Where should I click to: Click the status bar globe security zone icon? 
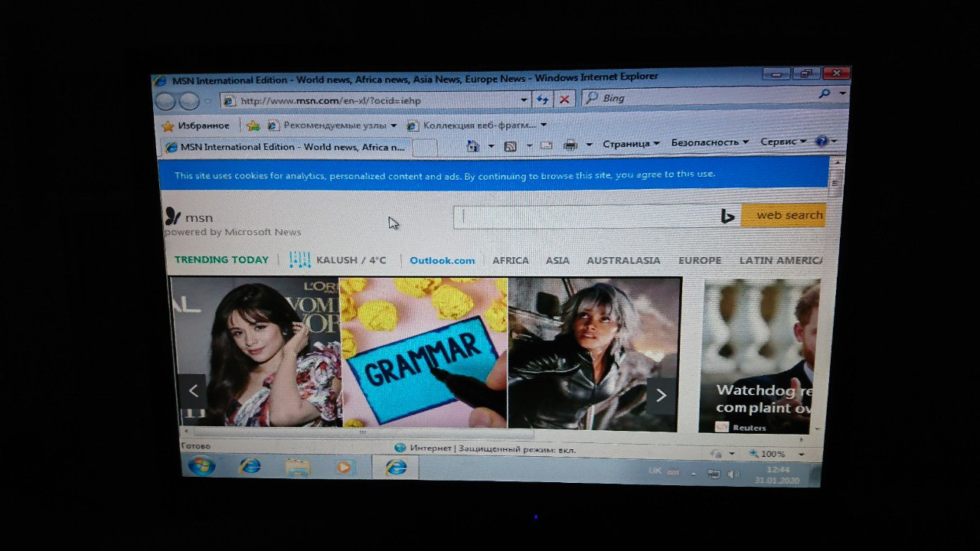click(400, 448)
